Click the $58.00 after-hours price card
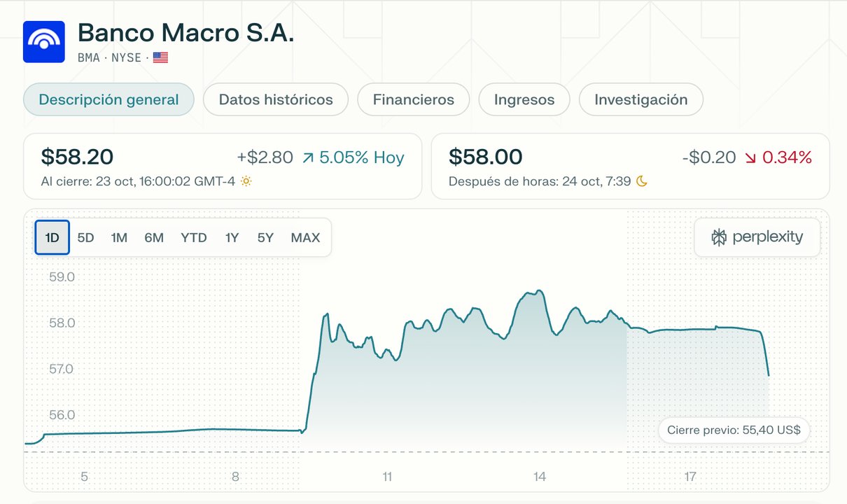The height and width of the screenshot is (504, 847). (630, 166)
